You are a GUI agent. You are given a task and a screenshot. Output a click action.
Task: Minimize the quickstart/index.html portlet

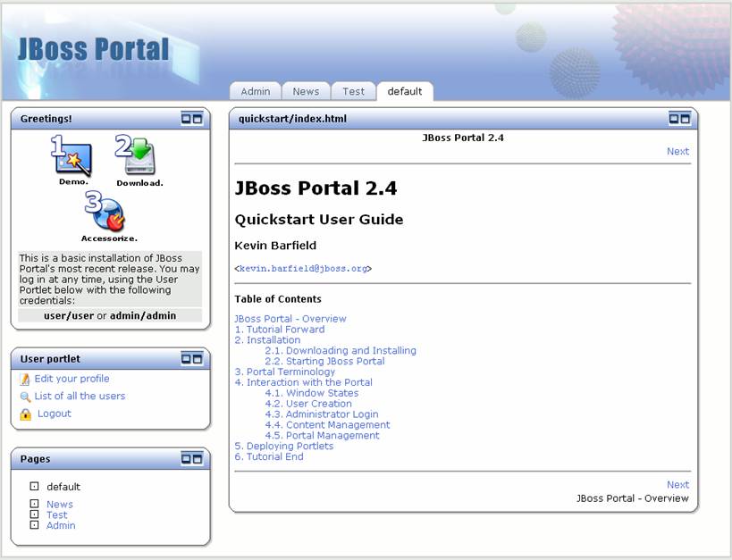(674, 119)
